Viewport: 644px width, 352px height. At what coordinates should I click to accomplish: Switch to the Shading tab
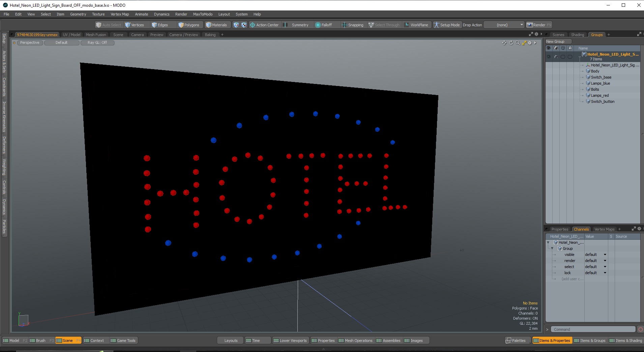click(x=577, y=35)
